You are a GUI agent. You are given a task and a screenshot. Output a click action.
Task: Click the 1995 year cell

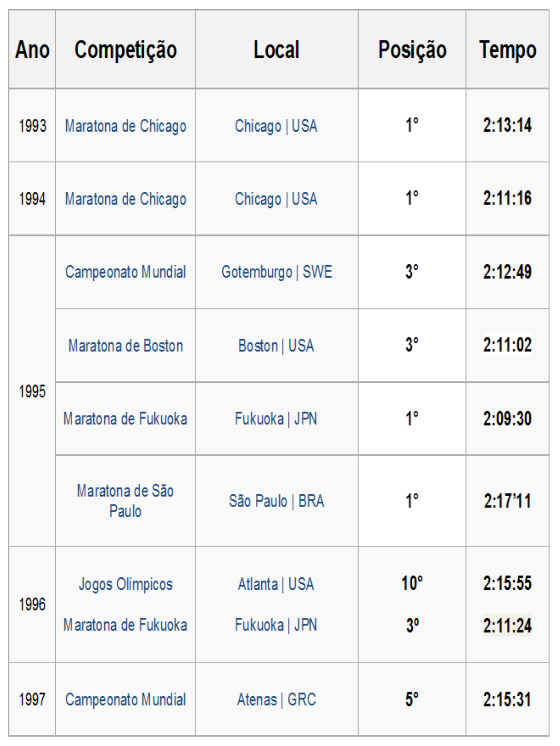click(x=32, y=391)
